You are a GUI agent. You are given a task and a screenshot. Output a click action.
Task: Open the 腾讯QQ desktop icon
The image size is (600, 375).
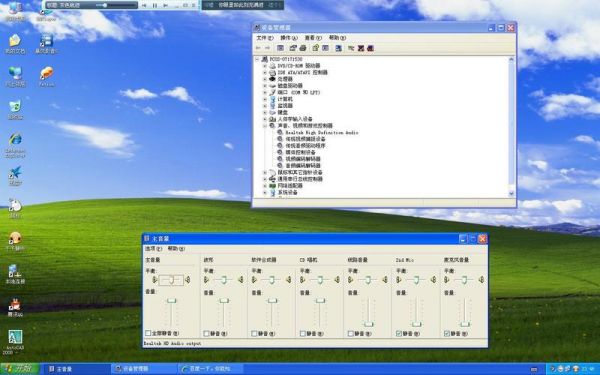pyautogui.click(x=15, y=307)
